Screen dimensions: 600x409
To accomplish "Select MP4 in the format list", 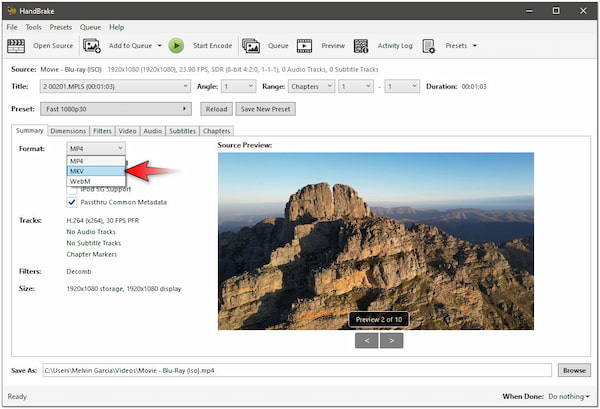I will click(96, 161).
